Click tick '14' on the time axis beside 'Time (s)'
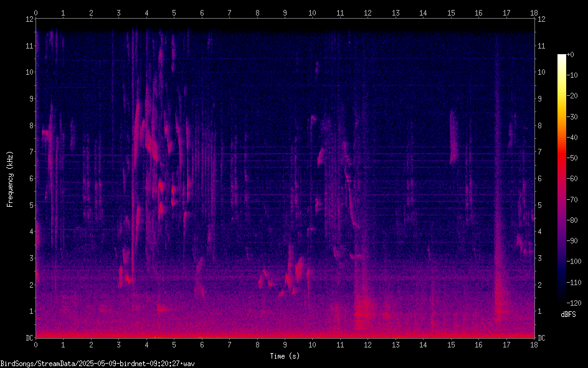This screenshot has width=588, height=368. pyautogui.click(x=423, y=345)
